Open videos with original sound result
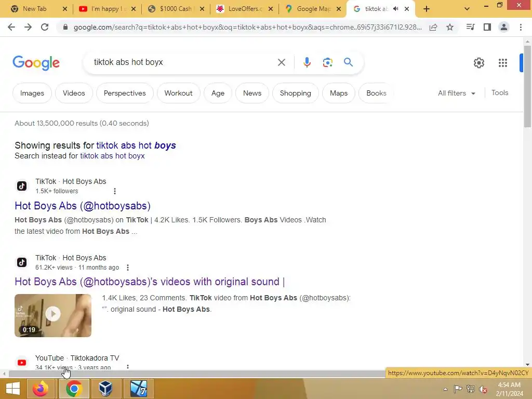Screen dimensions: 532x399 coord(150,282)
